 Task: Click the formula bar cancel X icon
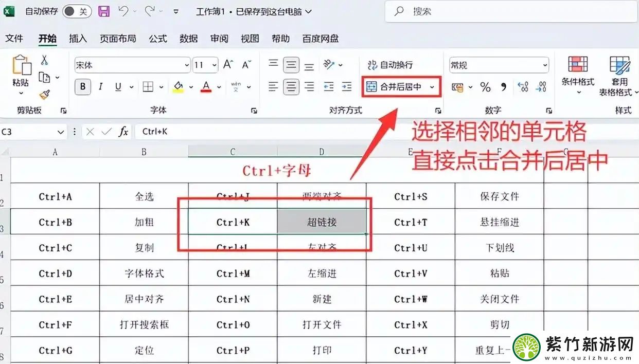pos(90,132)
